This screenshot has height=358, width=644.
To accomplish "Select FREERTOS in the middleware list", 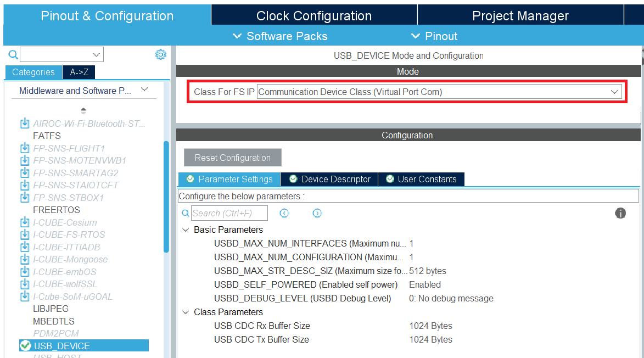I will pyautogui.click(x=57, y=210).
